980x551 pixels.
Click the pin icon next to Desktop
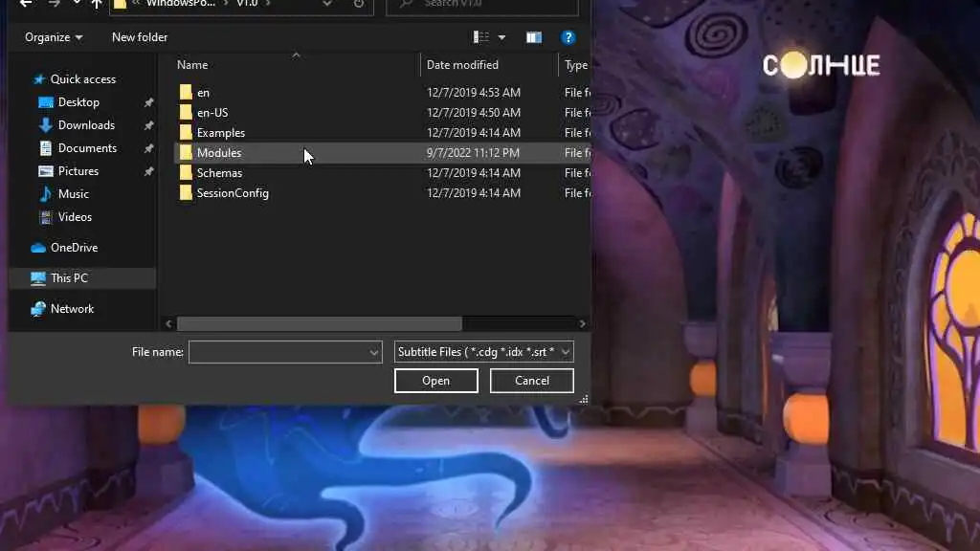[148, 102]
